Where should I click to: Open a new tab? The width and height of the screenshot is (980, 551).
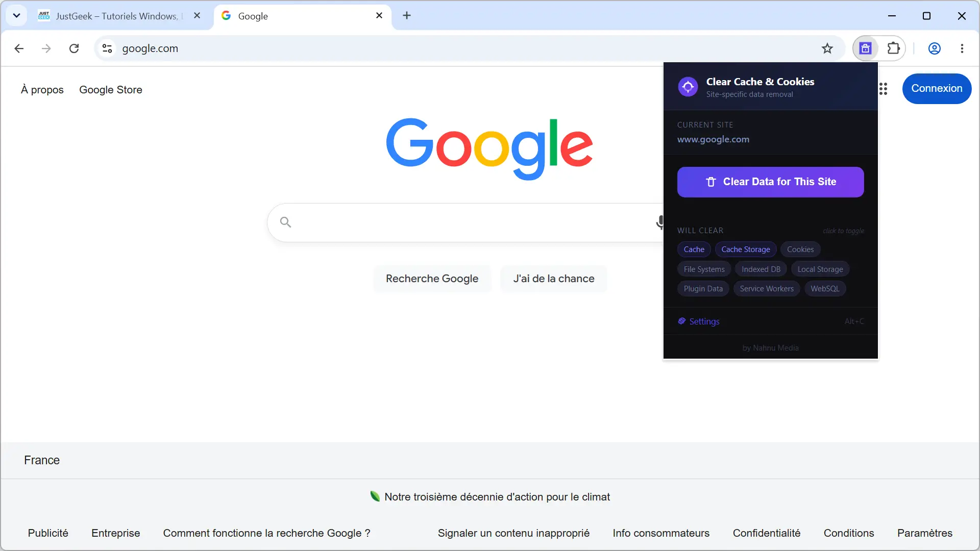pyautogui.click(x=407, y=16)
